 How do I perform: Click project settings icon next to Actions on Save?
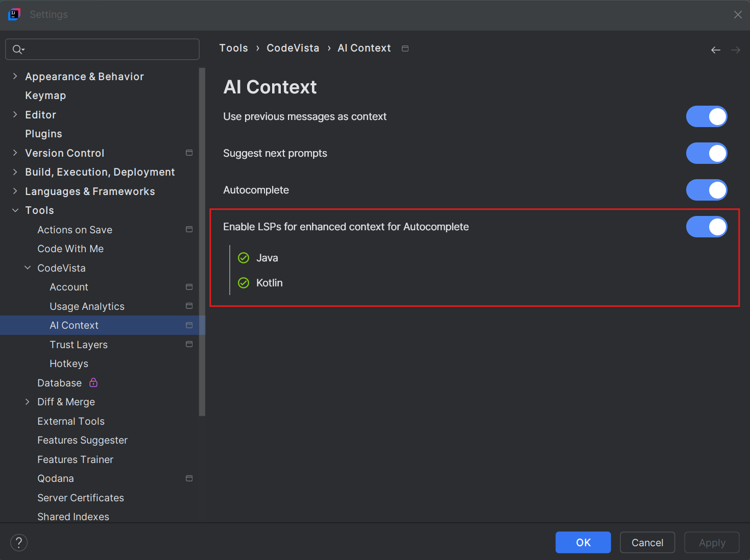(x=189, y=229)
